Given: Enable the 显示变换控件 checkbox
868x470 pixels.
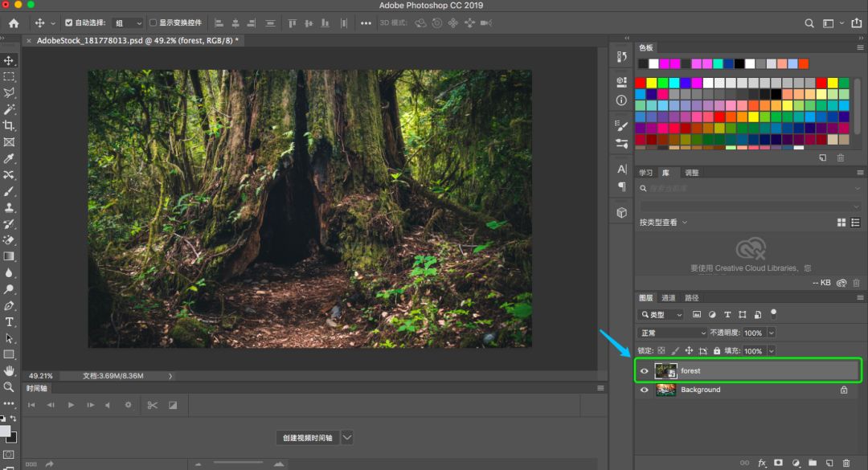Looking at the screenshot, I should click(154, 23).
